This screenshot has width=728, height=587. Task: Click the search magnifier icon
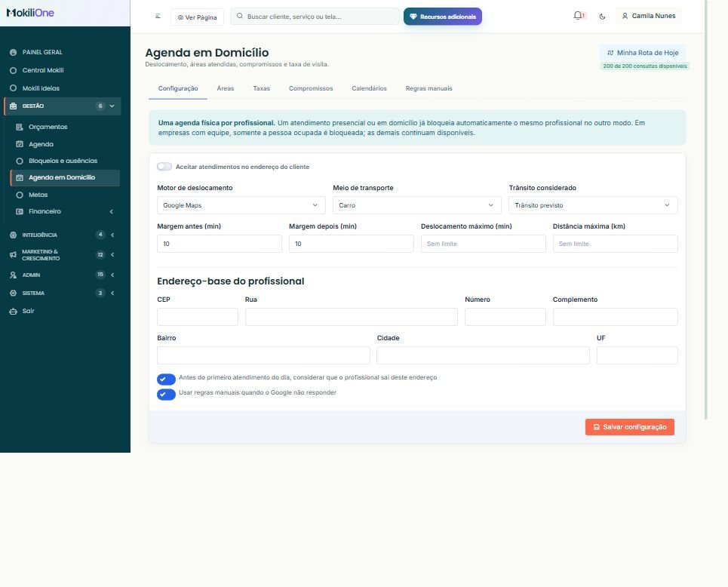pos(240,16)
